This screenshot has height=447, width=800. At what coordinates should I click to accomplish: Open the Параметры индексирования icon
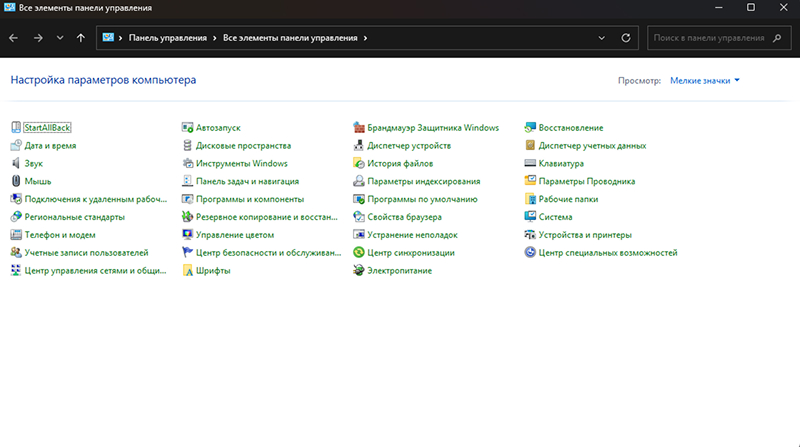coord(359,181)
